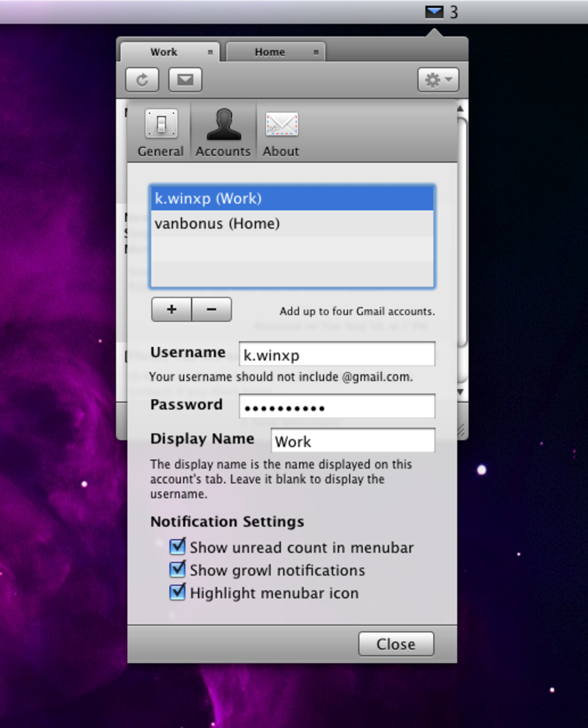Open the gear settings dropdown

point(438,80)
